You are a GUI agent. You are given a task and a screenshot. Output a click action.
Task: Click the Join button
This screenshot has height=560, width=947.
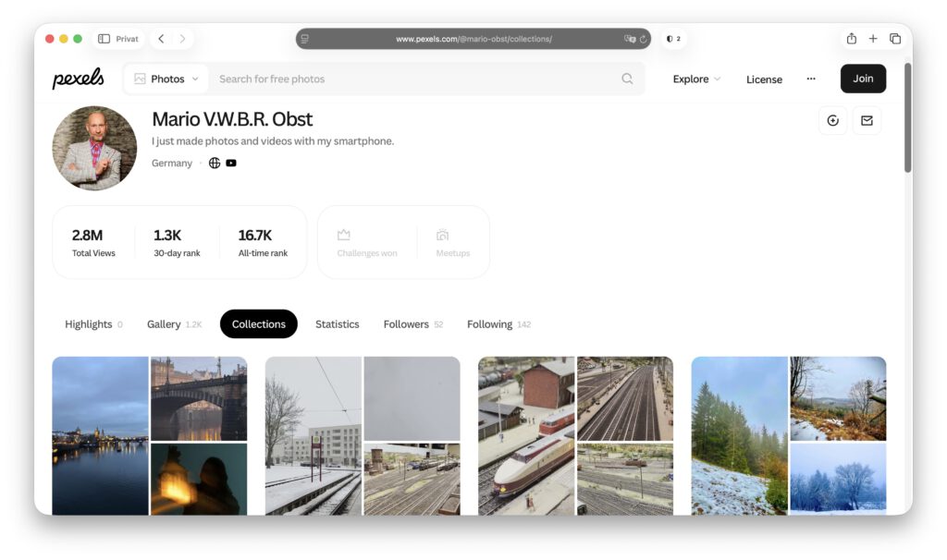tap(863, 79)
